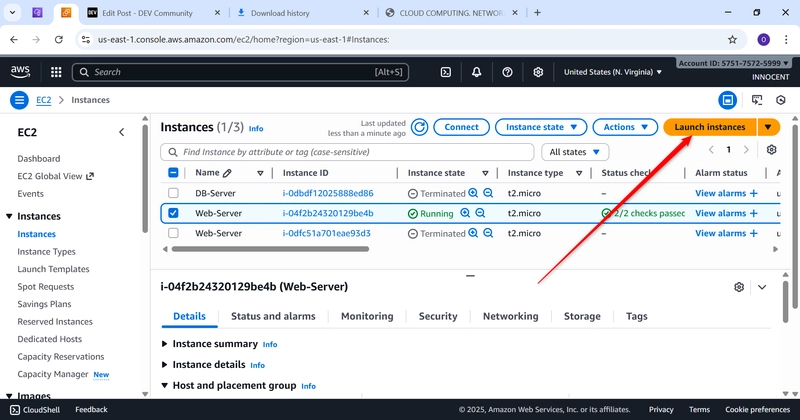The width and height of the screenshot is (800, 420).
Task: Toggle the blue hamburger navigation menu
Action: click(19, 100)
